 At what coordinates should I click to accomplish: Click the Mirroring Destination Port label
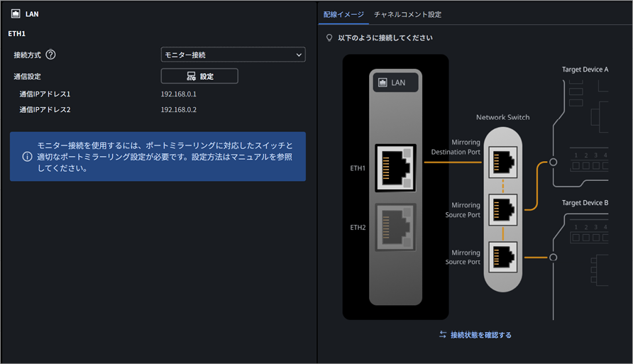(x=456, y=148)
